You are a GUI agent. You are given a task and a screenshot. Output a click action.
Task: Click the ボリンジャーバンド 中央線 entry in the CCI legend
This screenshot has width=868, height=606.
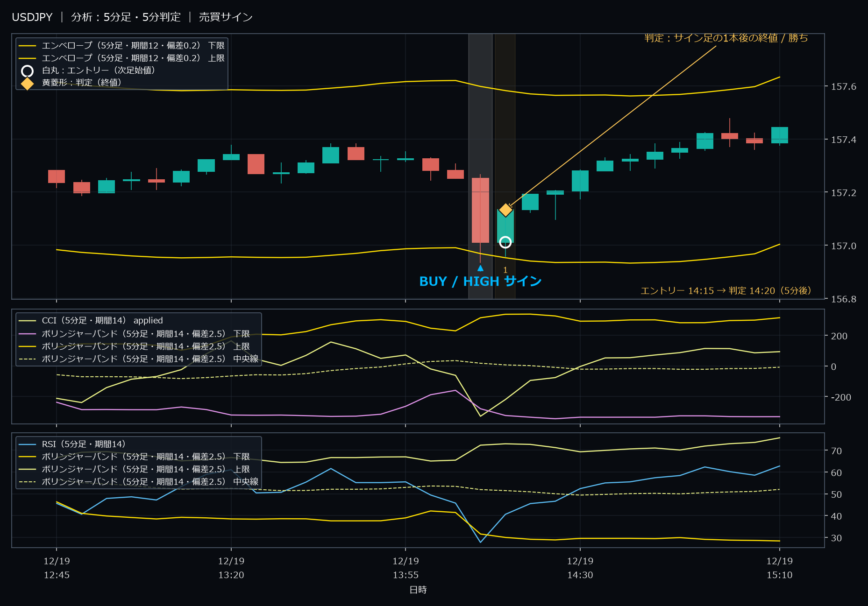139,359
